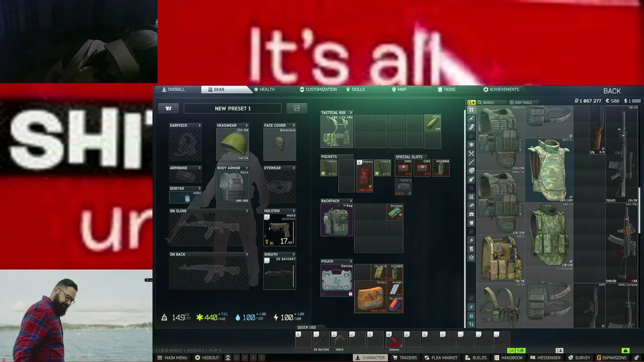Image resolution: width=644 pixels, height=362 pixels.
Task: Select the tactical rig item thumbnail
Action: [x=337, y=131]
